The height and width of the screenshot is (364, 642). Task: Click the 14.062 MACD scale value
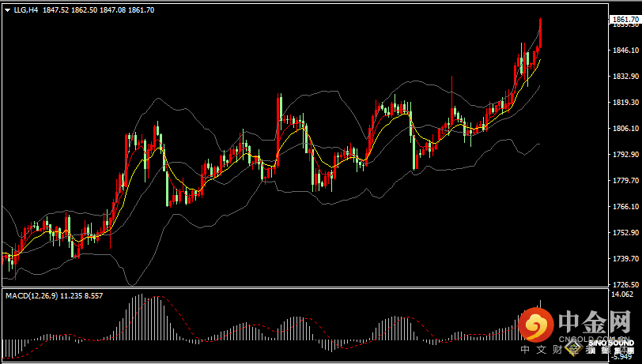[622, 295]
